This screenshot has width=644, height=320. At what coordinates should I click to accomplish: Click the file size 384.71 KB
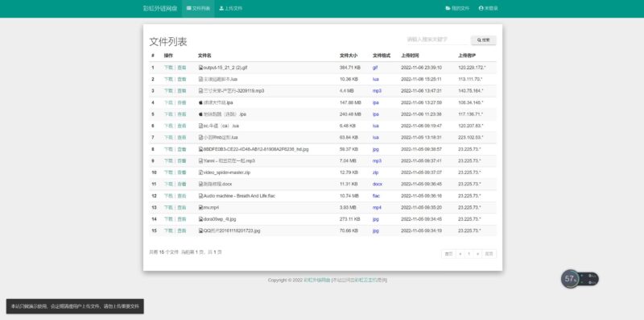tap(350, 68)
